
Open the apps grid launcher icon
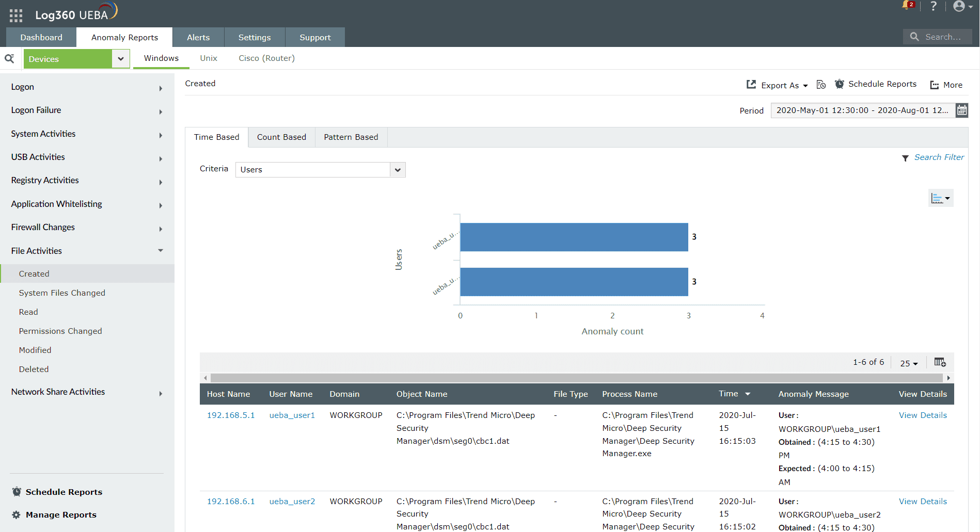16,15
